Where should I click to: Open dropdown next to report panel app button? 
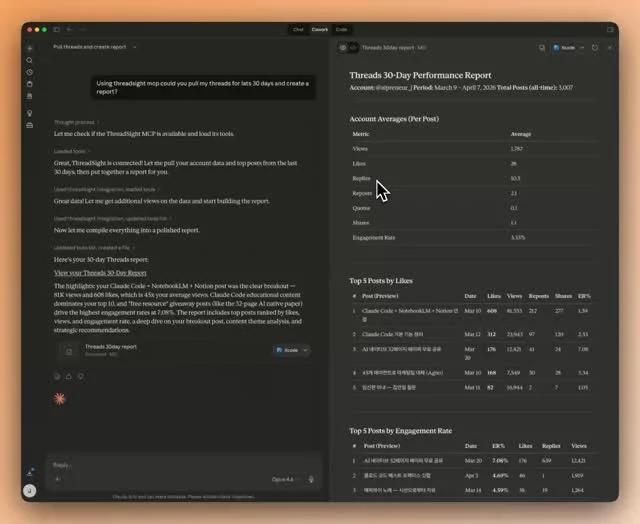(582, 48)
